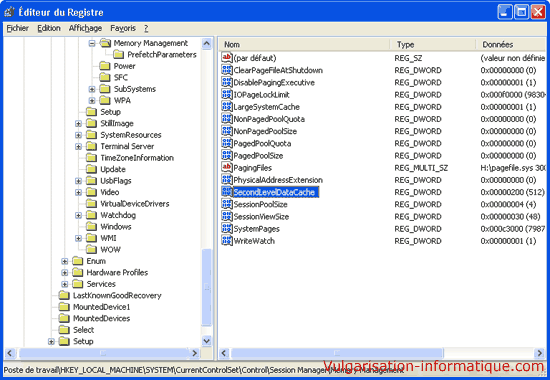Click the NonPagedPoolSize DWORD icon

click(227, 131)
